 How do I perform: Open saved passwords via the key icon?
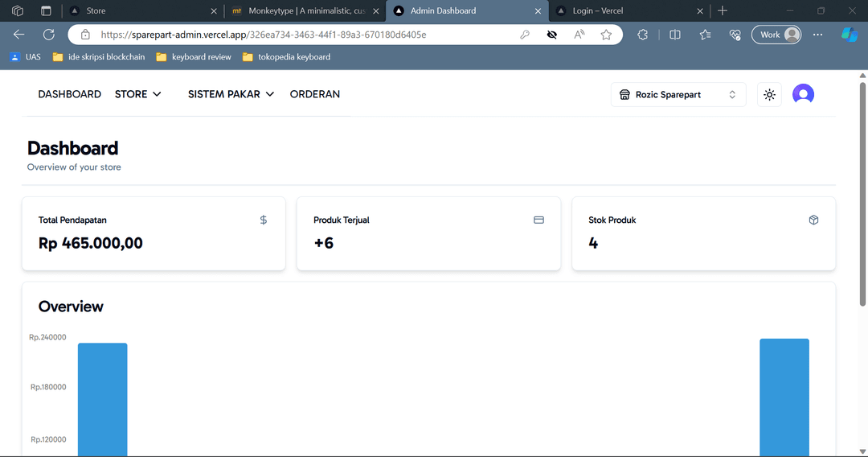(x=525, y=35)
